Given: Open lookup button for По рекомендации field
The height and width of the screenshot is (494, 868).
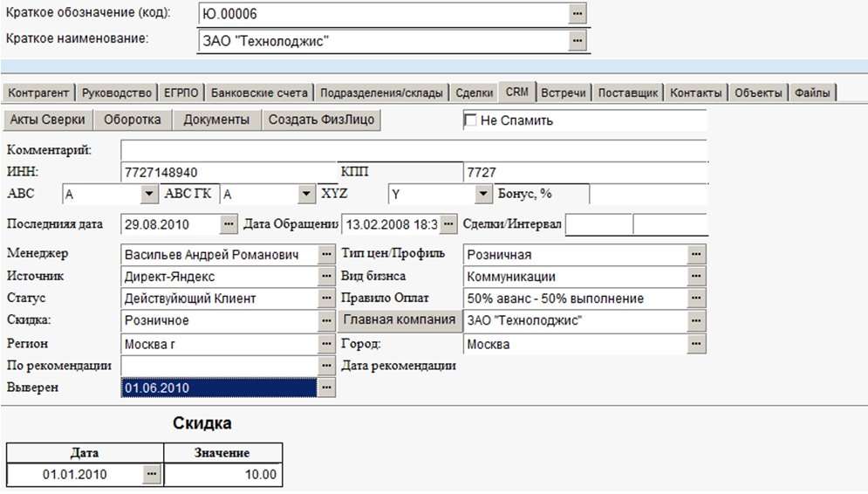Looking at the screenshot, I should click(x=326, y=366).
